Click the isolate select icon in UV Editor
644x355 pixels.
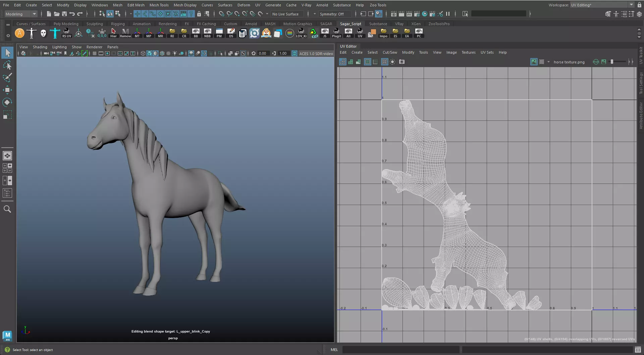pyautogui.click(x=392, y=62)
